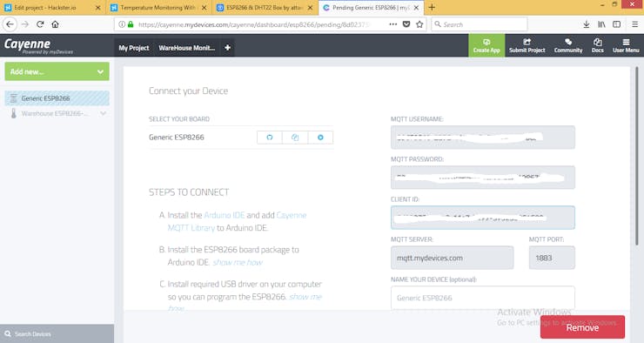Open Submit Project
Viewport: 644px width, 343px height.
527,45
